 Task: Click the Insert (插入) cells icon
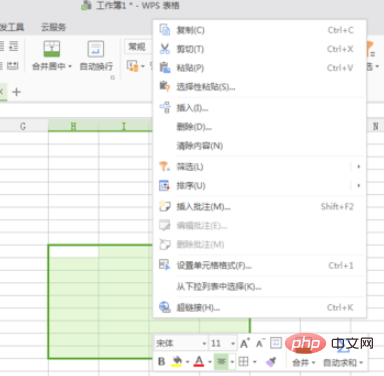coord(165,108)
